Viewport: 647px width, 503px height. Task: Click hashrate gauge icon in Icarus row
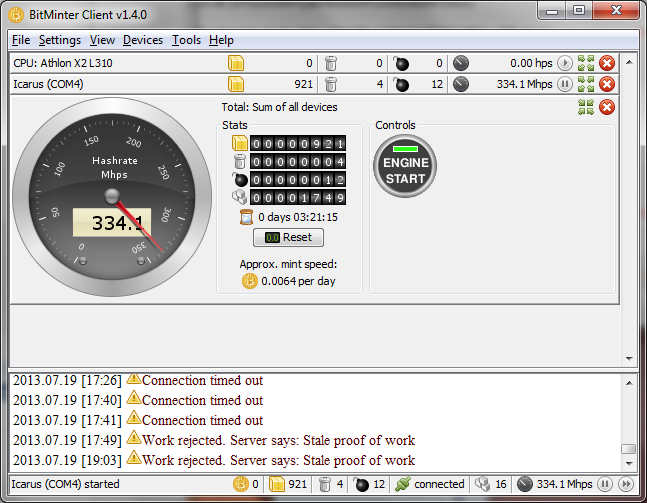(461, 84)
